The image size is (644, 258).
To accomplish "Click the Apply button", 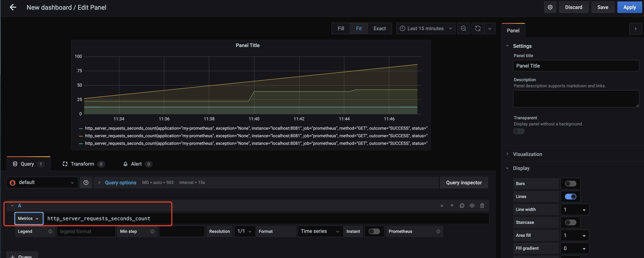I will click(x=629, y=7).
